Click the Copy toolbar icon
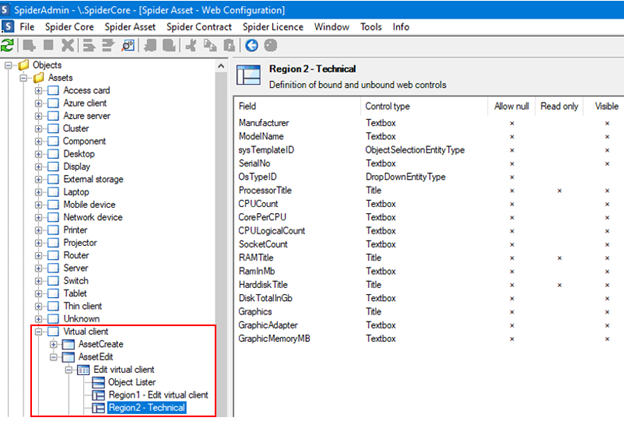 210,46
